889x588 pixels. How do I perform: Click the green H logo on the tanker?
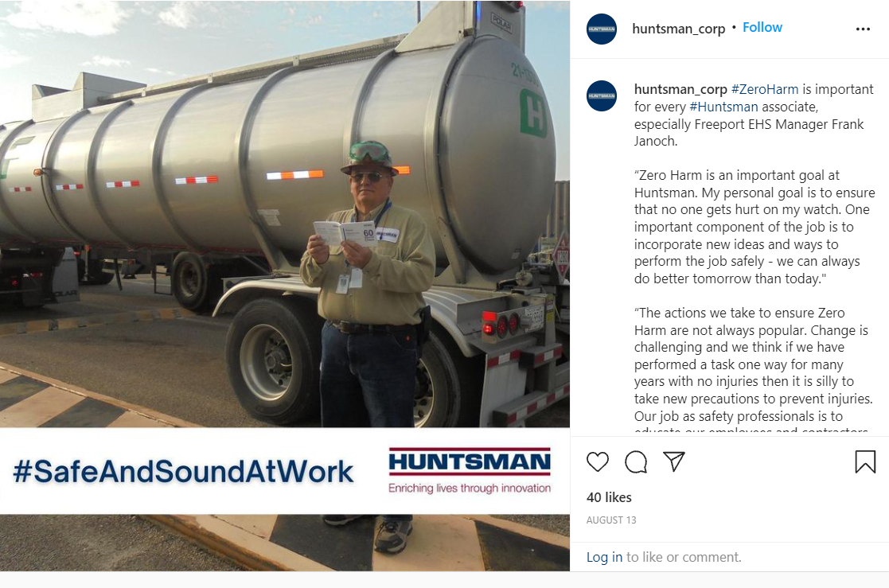pyautogui.click(x=533, y=114)
